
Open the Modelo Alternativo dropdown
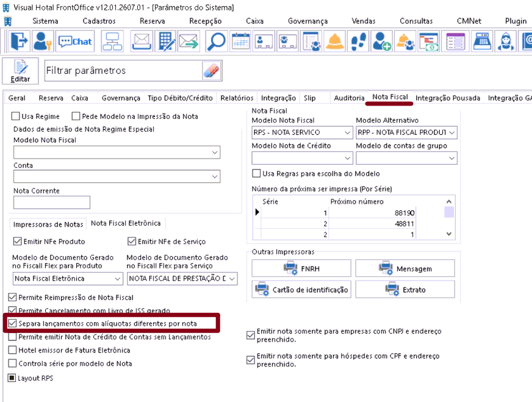click(x=451, y=132)
